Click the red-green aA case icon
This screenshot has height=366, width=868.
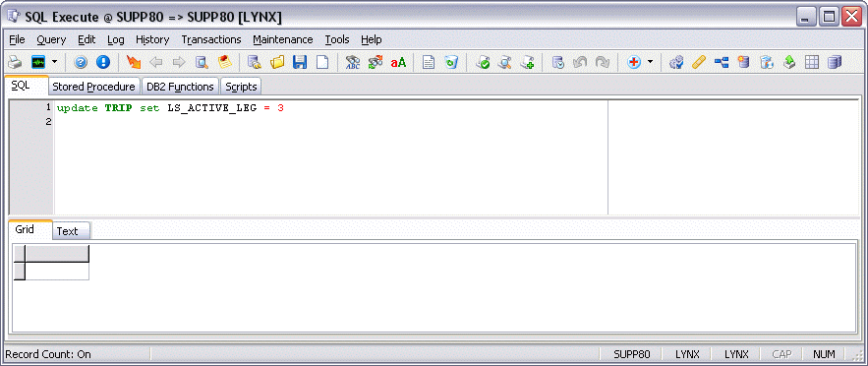(x=398, y=63)
